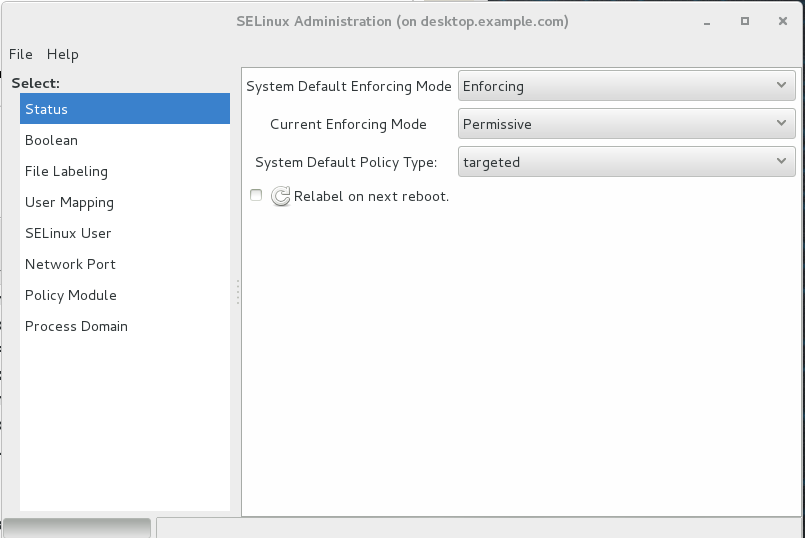Click the 'Current Enforcing Mode' label
The height and width of the screenshot is (538, 805).
(348, 124)
